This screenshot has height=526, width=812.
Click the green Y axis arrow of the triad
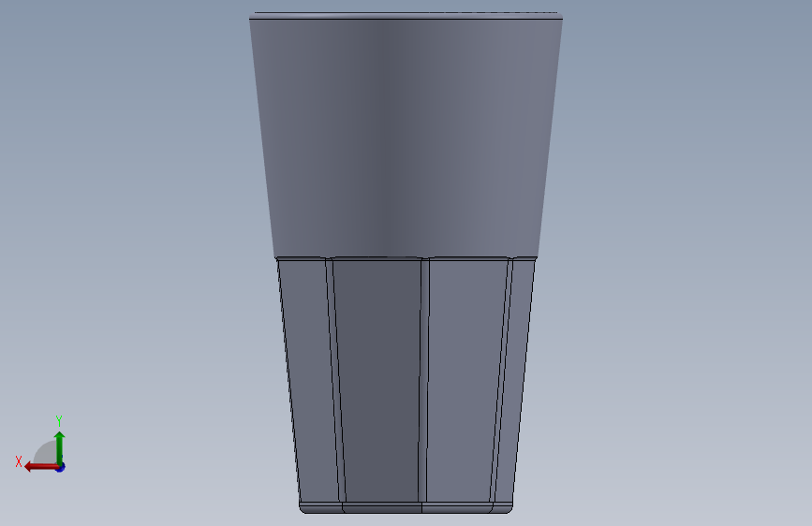pos(60,447)
